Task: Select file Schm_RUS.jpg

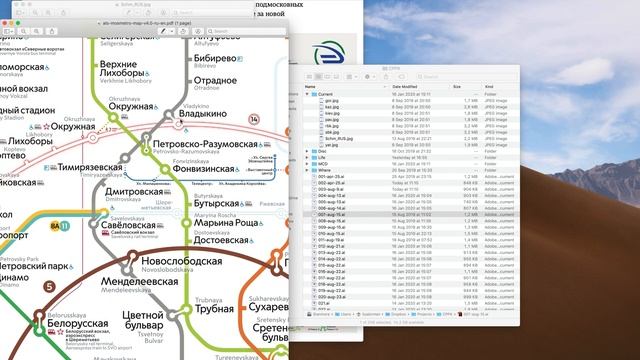Action: 339,138
